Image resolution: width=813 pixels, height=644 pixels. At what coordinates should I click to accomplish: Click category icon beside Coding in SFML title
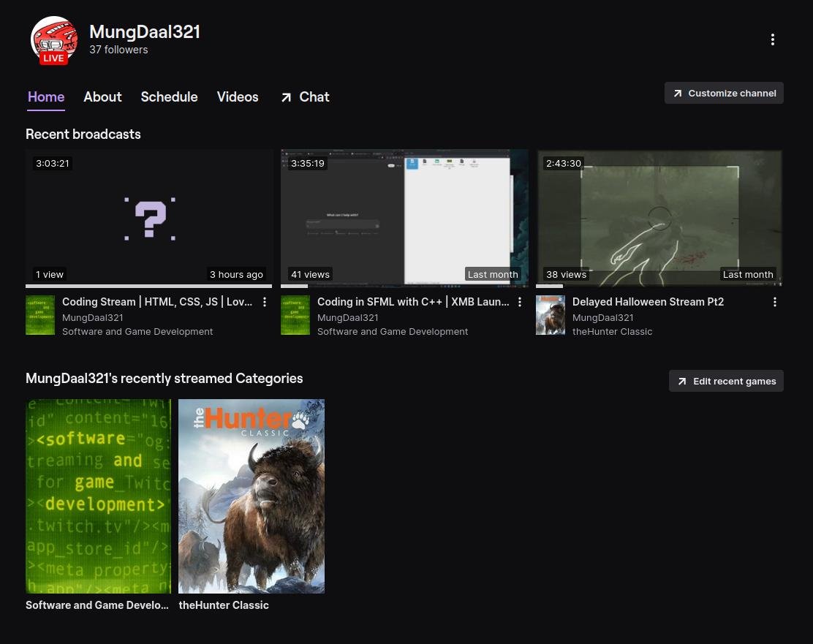pos(295,315)
